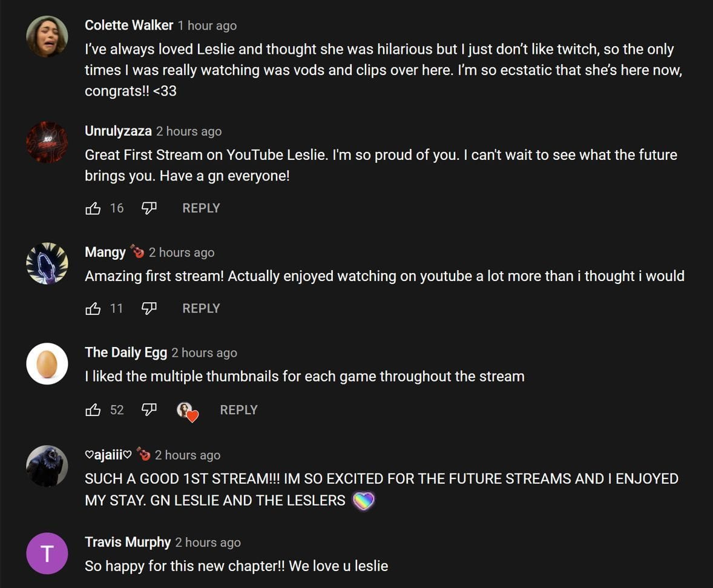Click '2 hours ago' on Travis Murphy's comment
Image resolution: width=713 pixels, height=588 pixels.
point(208,542)
